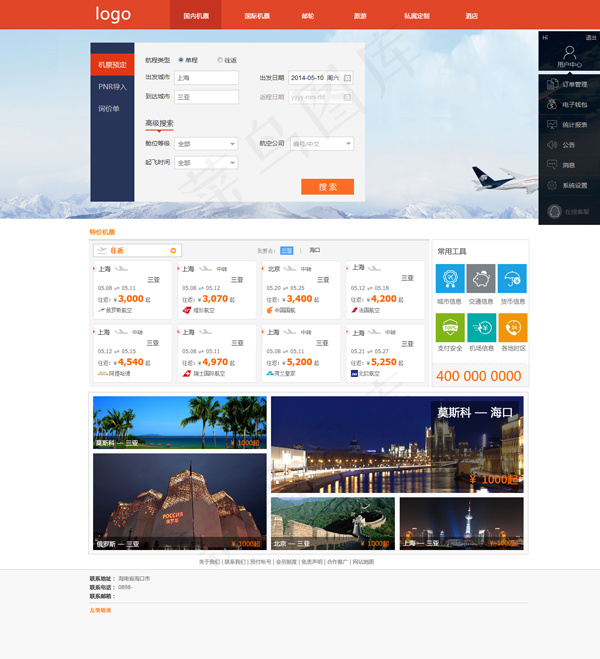Viewport: 600px width, 659px height.
Task: Click the 电子钱包 money bag icon
Action: (552, 104)
